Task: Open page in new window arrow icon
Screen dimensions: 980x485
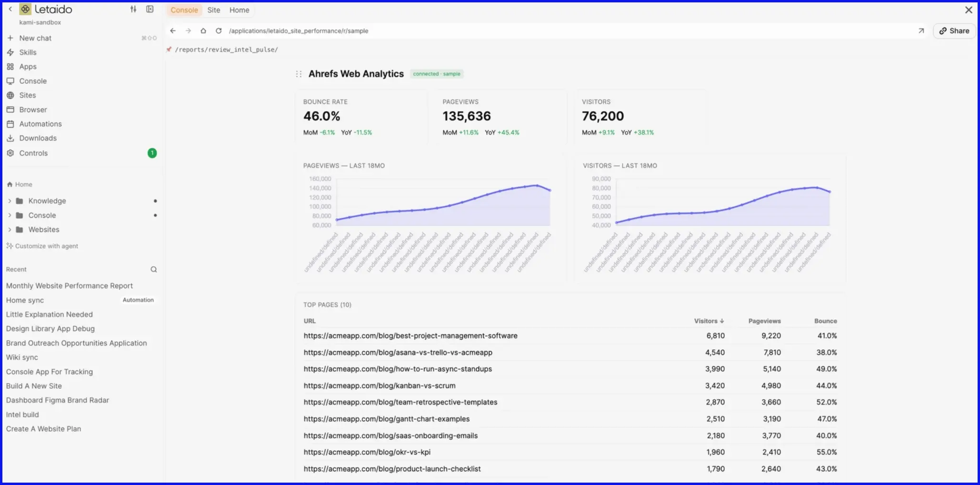Action: pos(921,30)
